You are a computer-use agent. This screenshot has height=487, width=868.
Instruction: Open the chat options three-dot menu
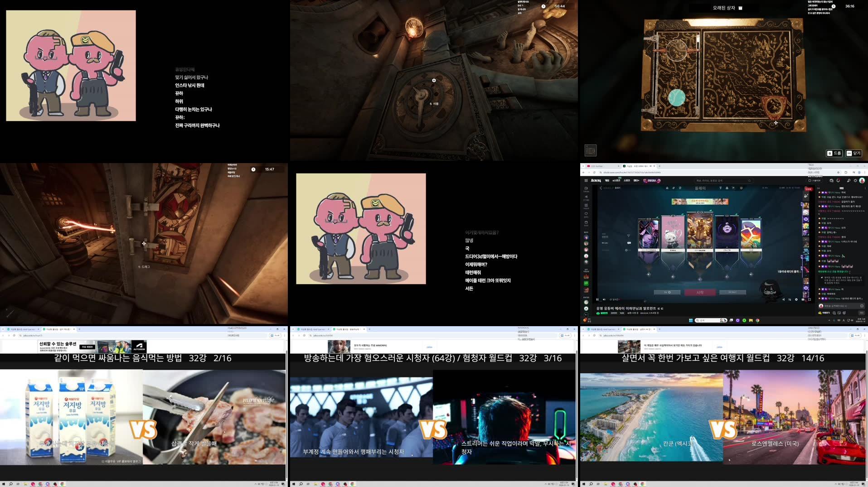pyautogui.click(x=864, y=188)
